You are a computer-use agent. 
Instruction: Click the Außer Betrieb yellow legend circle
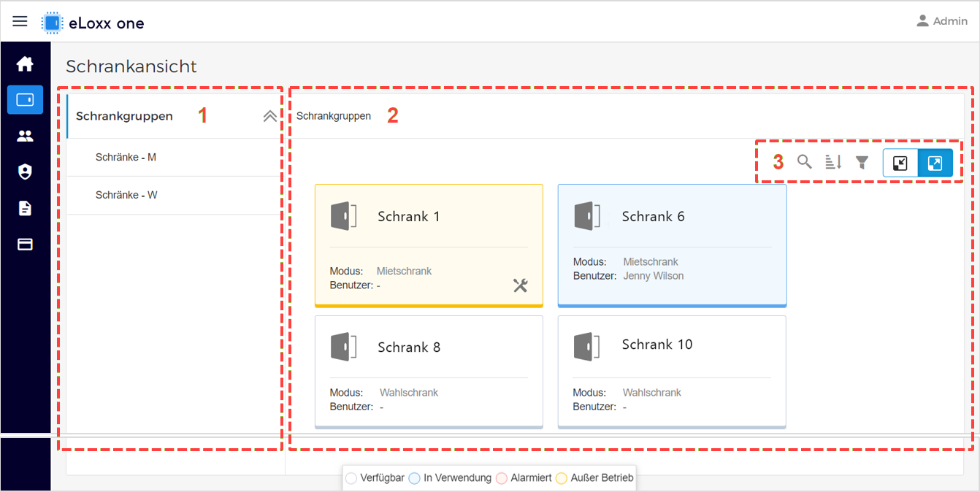[562, 478]
